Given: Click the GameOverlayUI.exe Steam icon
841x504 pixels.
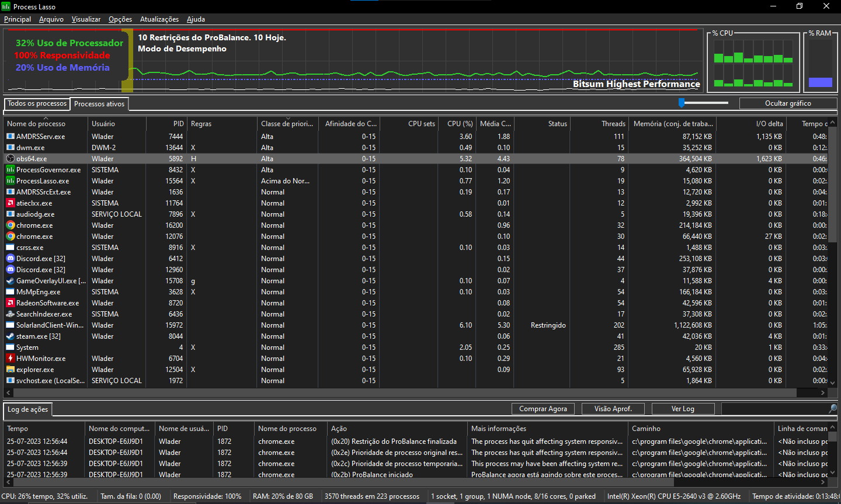Looking at the screenshot, I should click(11, 281).
